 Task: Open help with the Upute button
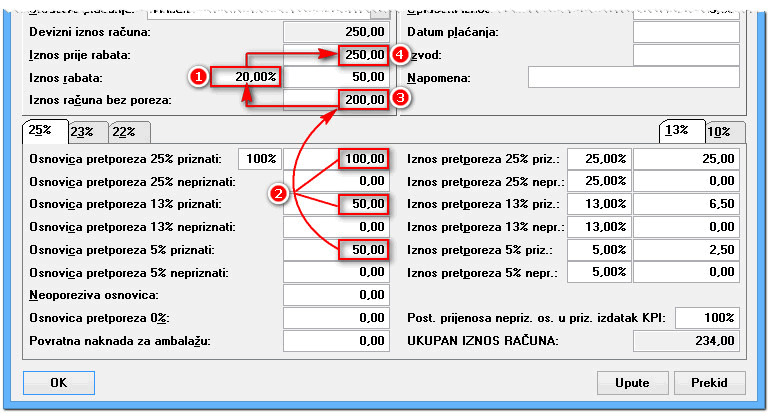tap(631, 383)
